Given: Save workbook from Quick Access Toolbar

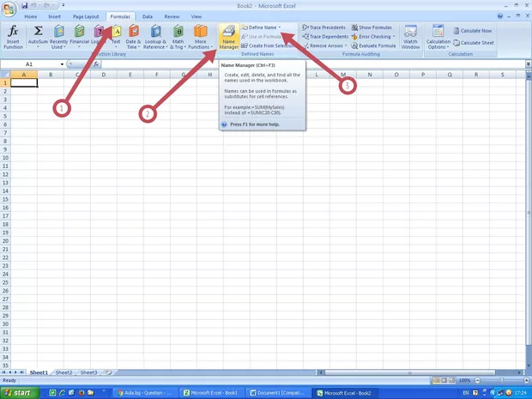Looking at the screenshot, I should pos(24,5).
